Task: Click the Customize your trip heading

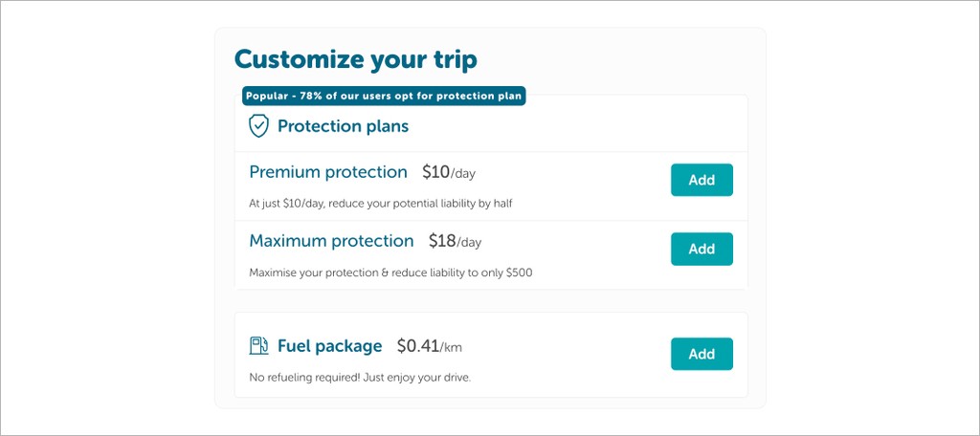Action: click(x=355, y=59)
